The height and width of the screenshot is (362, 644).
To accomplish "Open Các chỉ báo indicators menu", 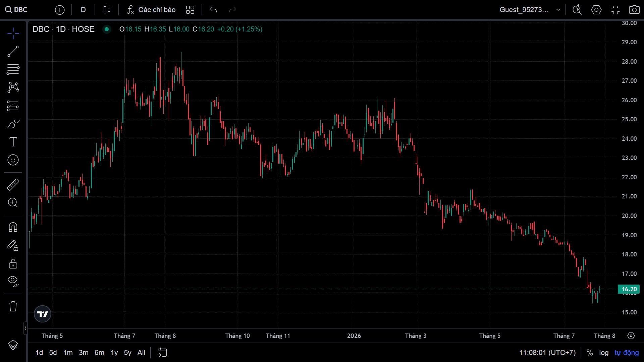I will (151, 10).
